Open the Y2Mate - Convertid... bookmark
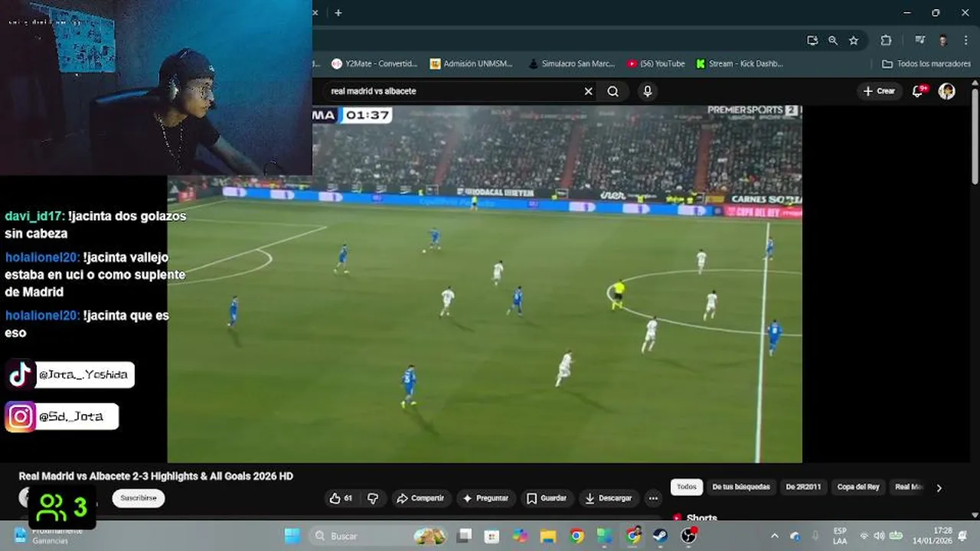Viewport: 980px width, 551px height. coord(374,64)
